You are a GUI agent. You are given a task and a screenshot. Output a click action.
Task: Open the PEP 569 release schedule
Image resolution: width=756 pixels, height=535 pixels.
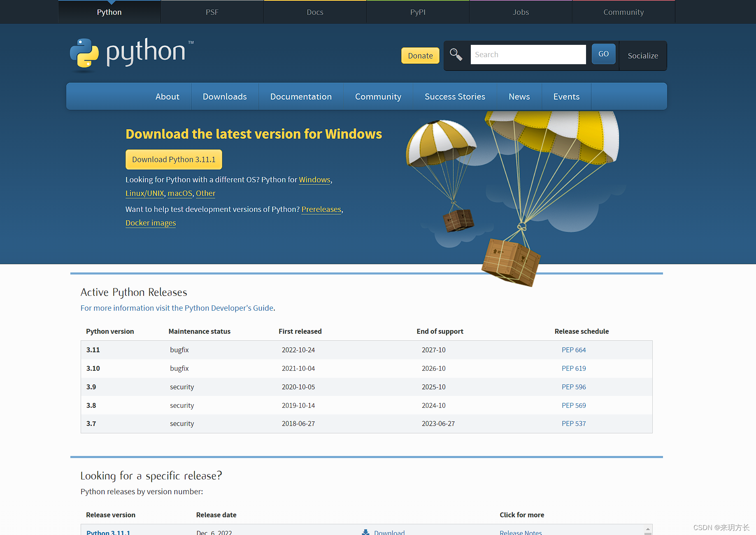[574, 405]
